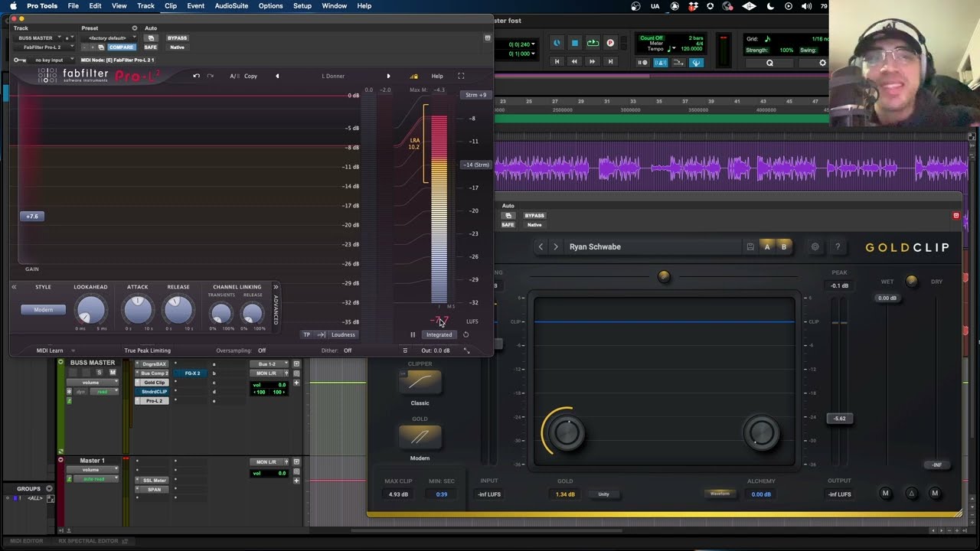Go to the next Pro-L 2 preset
The image size is (980, 551).
tap(388, 76)
